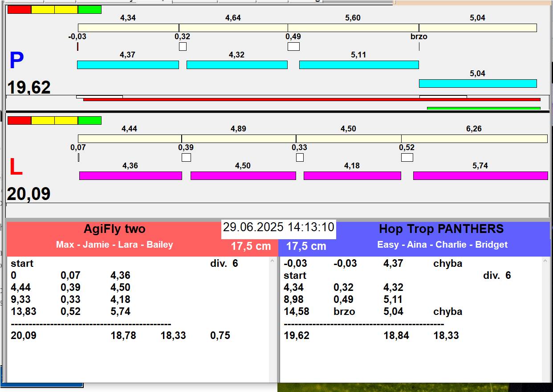The height and width of the screenshot is (392, 553).
Task: Click the green start light in lane L
Action: coord(89,120)
